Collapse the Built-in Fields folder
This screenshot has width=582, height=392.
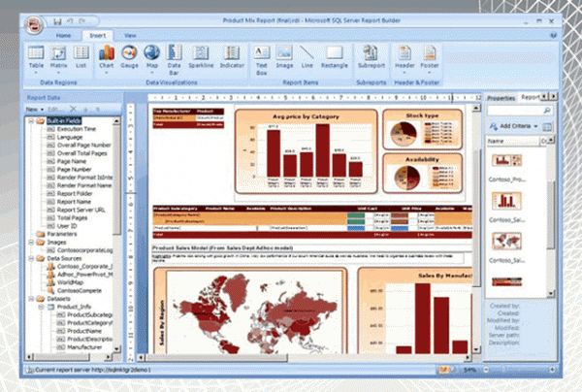click(32, 121)
